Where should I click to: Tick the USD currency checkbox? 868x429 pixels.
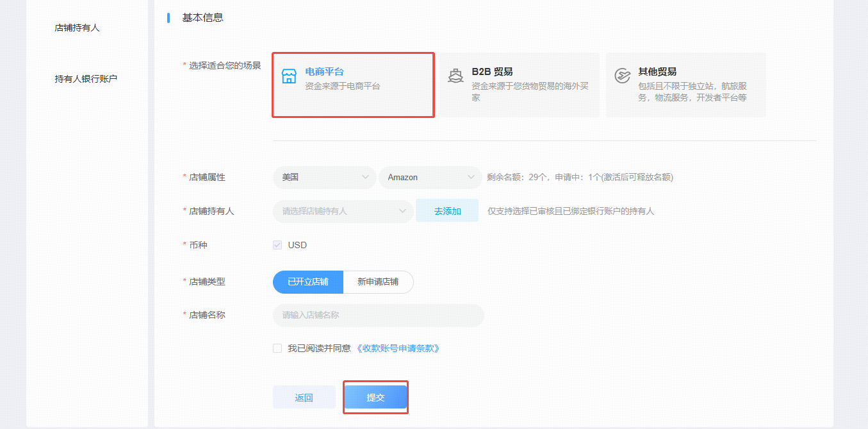pos(277,245)
